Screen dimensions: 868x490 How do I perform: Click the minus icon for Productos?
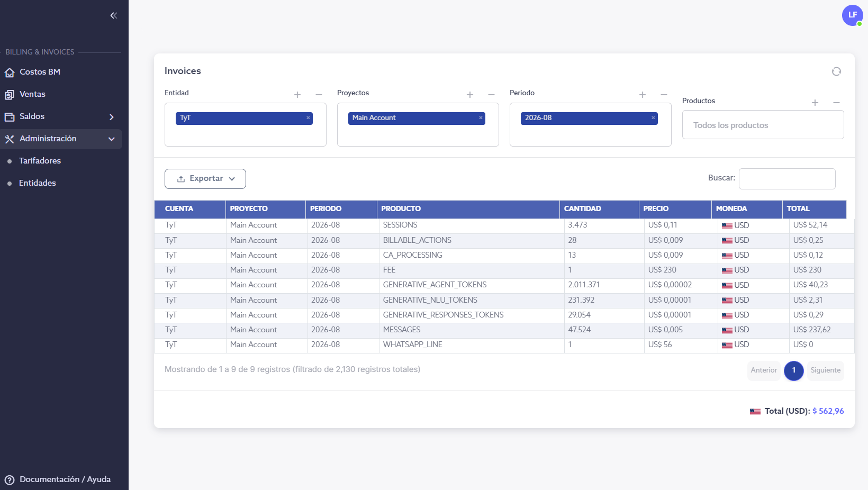(836, 103)
